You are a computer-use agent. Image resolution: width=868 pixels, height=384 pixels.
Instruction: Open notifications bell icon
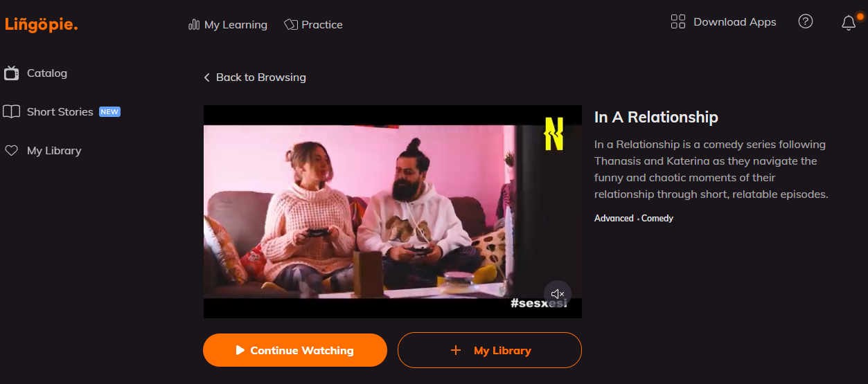click(849, 23)
